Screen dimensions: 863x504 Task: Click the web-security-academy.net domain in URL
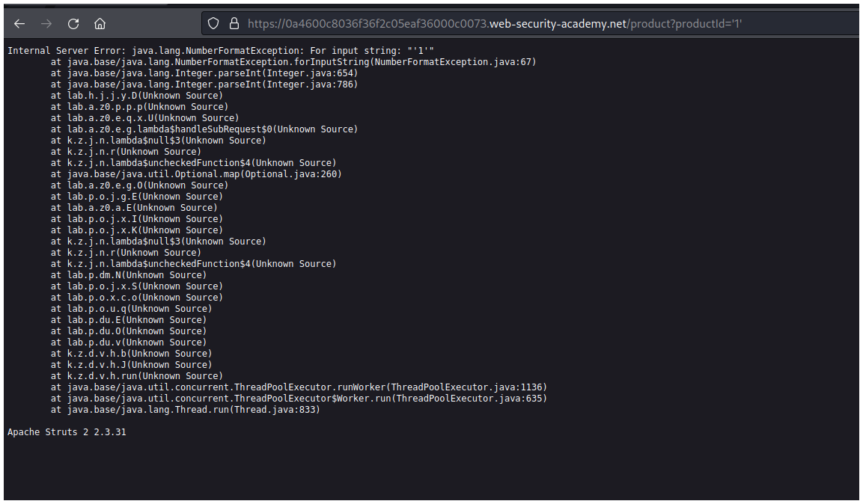558,24
